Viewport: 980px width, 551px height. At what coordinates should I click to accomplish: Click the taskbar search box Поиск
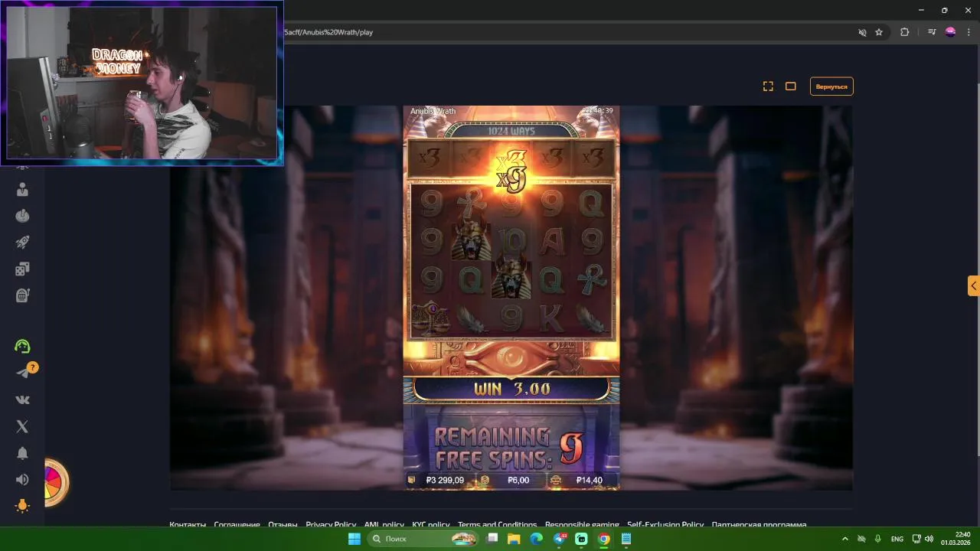pyautogui.click(x=422, y=539)
